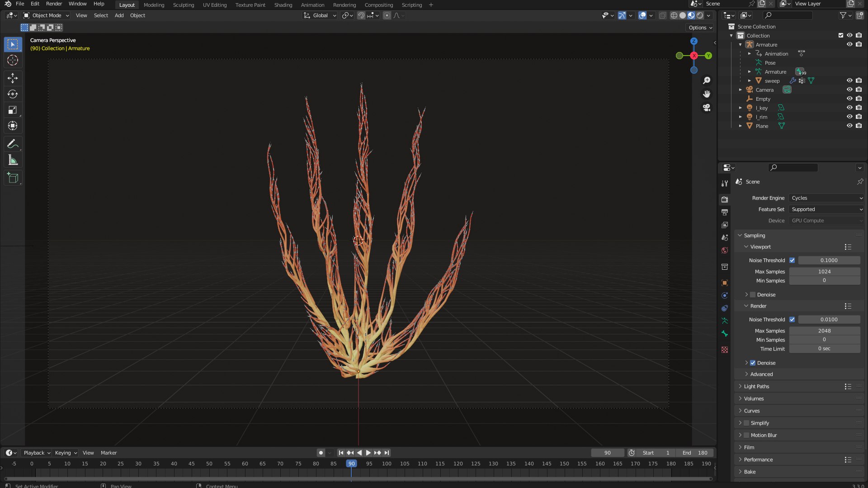Select the Measure tool
Image resolution: width=868 pixels, height=488 pixels.
[x=13, y=160]
